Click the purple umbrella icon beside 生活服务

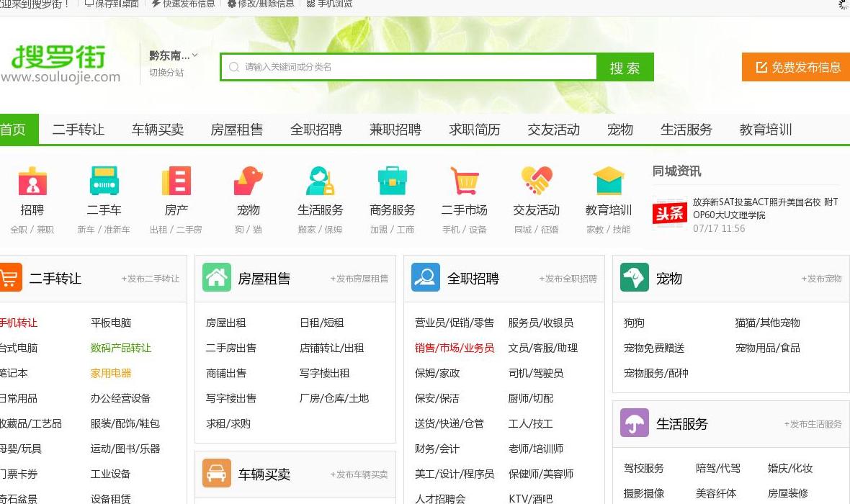[x=634, y=423]
